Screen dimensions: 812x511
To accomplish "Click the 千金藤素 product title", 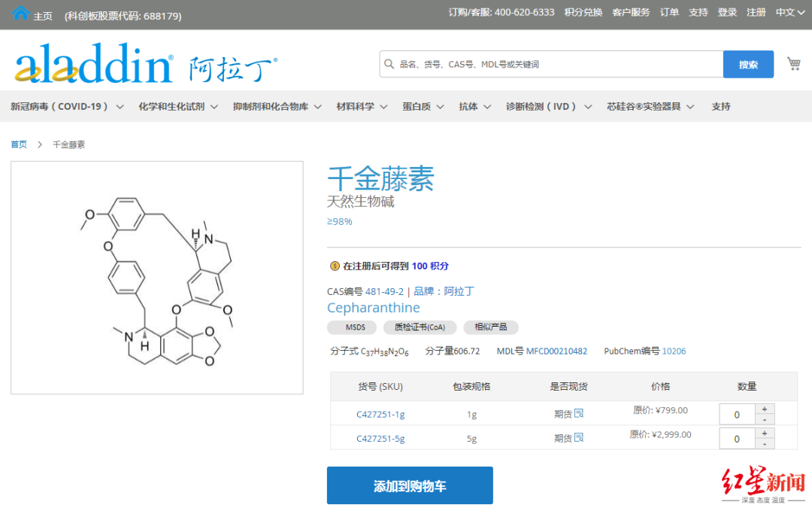I will tap(380, 178).
